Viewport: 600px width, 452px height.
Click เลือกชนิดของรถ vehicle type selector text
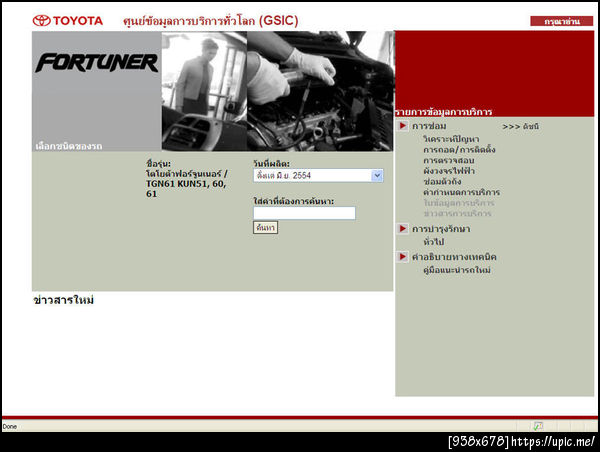pos(69,146)
